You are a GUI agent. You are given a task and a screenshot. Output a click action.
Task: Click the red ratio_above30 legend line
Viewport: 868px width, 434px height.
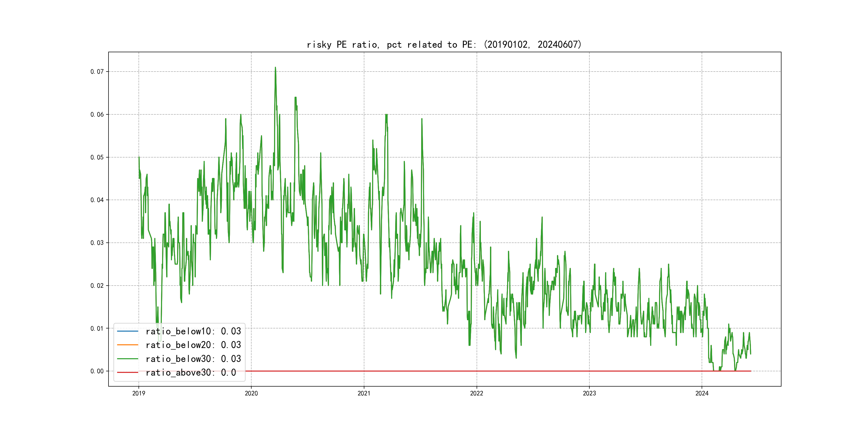(127, 373)
